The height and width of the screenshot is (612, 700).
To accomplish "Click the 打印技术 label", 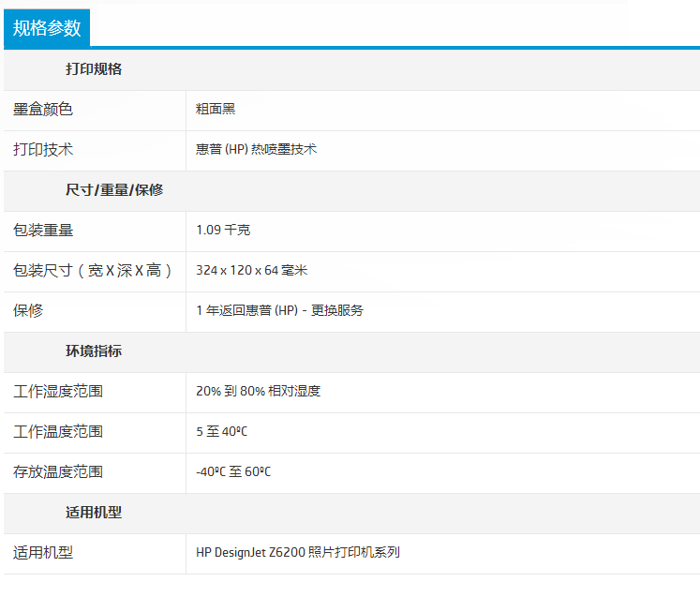I will click(43, 150).
